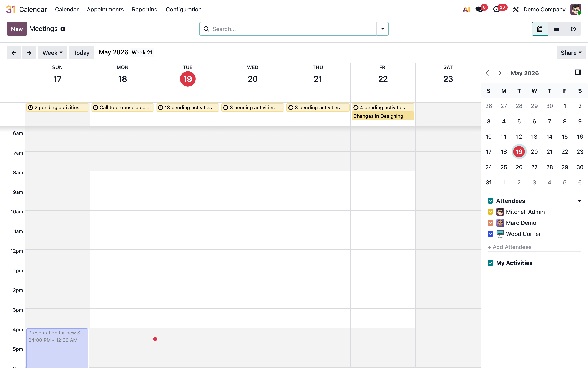Open Changes in Designing event
This screenshot has height=368, width=588.
(x=383, y=116)
